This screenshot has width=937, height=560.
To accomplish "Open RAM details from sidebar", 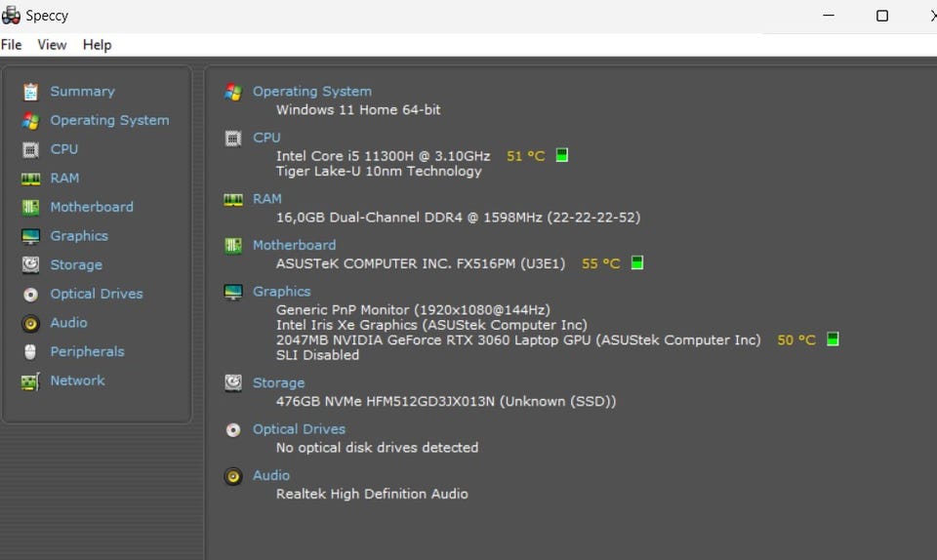I will click(x=64, y=178).
